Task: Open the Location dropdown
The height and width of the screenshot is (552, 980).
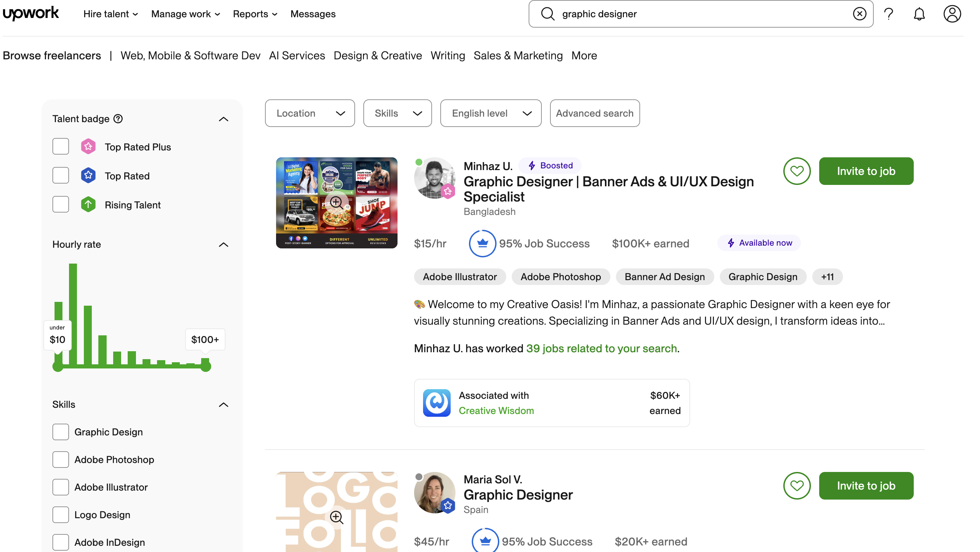Action: (310, 114)
